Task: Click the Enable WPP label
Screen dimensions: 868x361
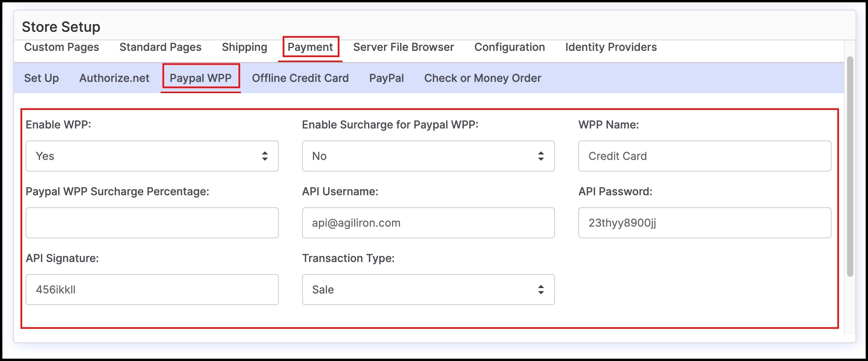Action: click(x=58, y=125)
